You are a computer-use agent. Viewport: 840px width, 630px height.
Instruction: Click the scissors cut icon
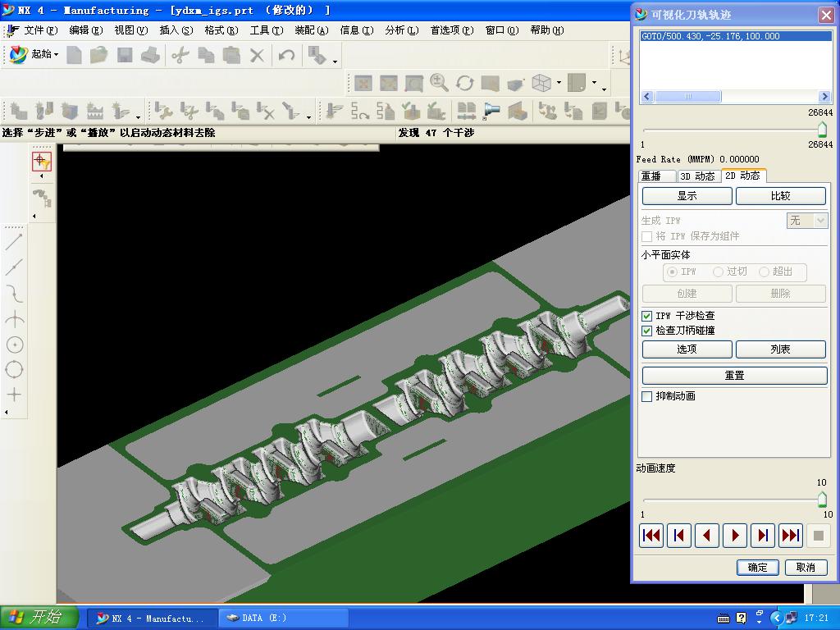coord(180,55)
